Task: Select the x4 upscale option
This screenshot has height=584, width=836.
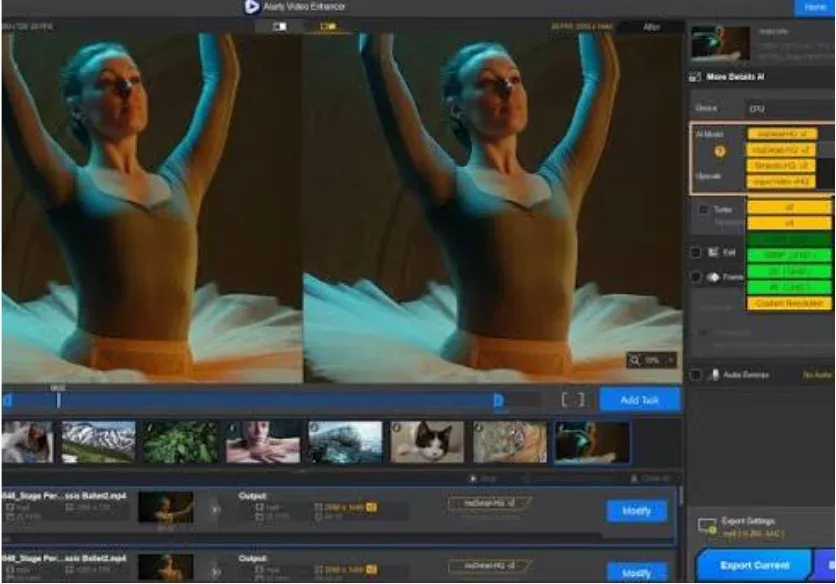Action: (x=789, y=223)
